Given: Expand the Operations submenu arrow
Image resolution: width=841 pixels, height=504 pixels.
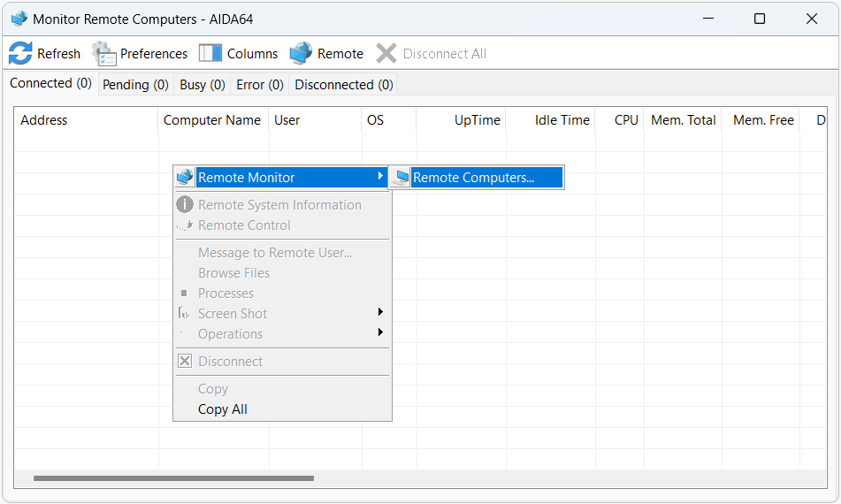Looking at the screenshot, I should (380, 333).
